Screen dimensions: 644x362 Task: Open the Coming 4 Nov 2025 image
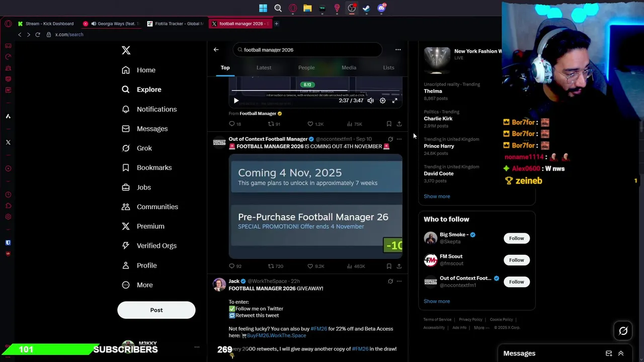315,206
